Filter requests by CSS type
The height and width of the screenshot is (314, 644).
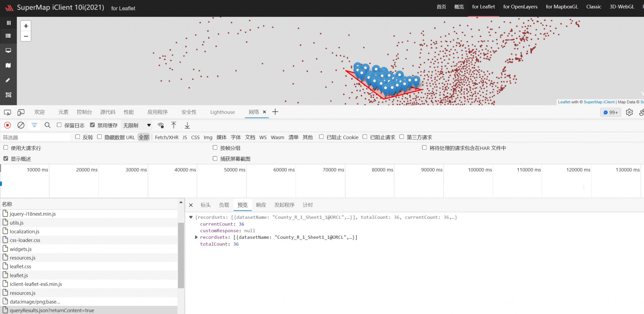click(x=195, y=137)
